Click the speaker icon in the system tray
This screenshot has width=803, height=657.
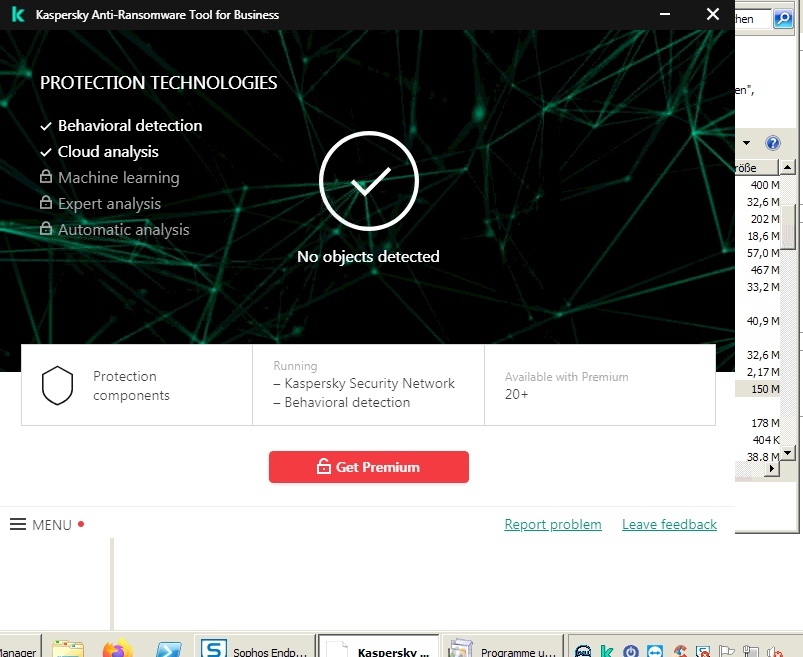774,651
